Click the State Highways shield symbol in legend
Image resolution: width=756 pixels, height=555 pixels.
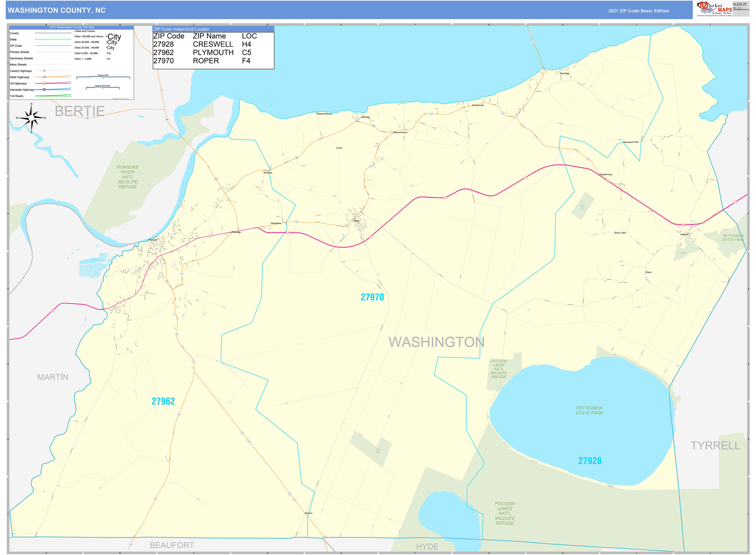click(44, 77)
